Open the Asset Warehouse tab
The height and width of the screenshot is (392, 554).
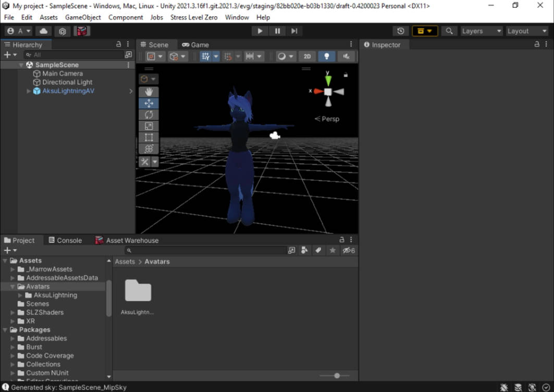127,240
